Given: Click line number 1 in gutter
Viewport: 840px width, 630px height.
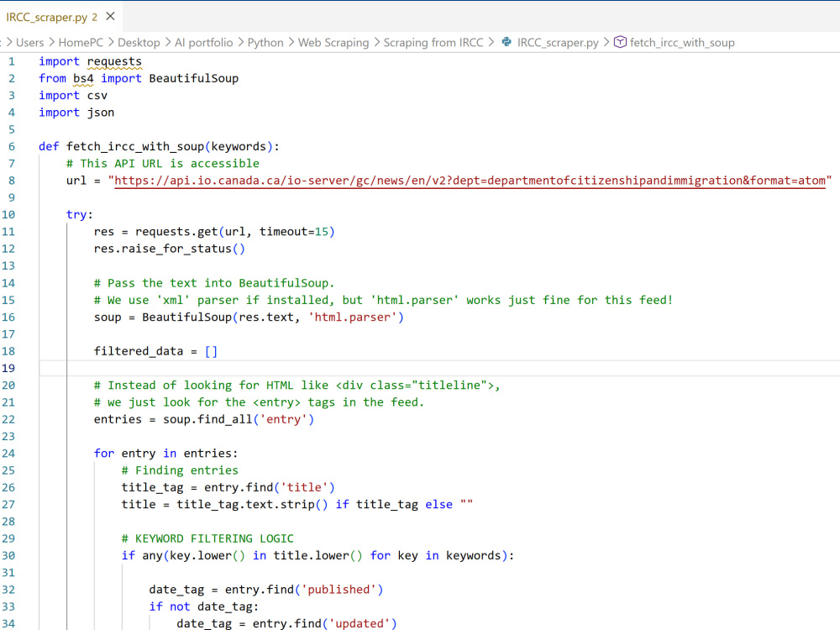Looking at the screenshot, I should tap(11, 61).
